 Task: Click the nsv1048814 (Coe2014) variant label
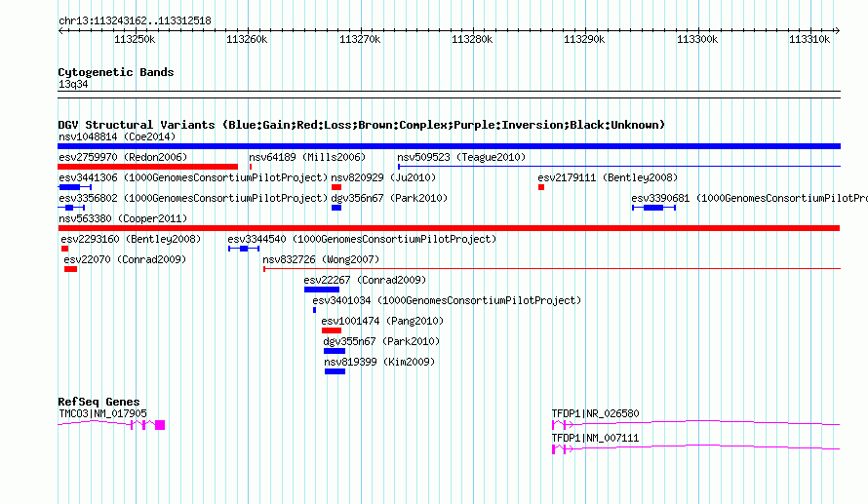tap(117, 136)
